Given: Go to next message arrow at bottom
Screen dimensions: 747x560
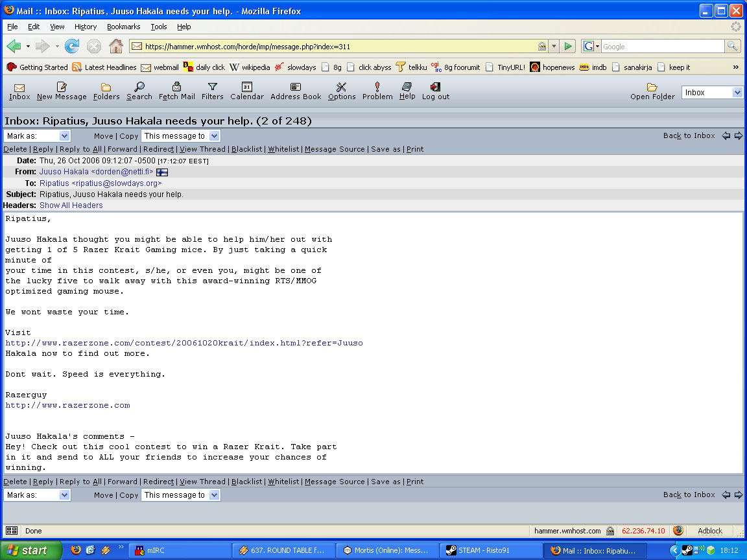Looking at the screenshot, I should (739, 495).
